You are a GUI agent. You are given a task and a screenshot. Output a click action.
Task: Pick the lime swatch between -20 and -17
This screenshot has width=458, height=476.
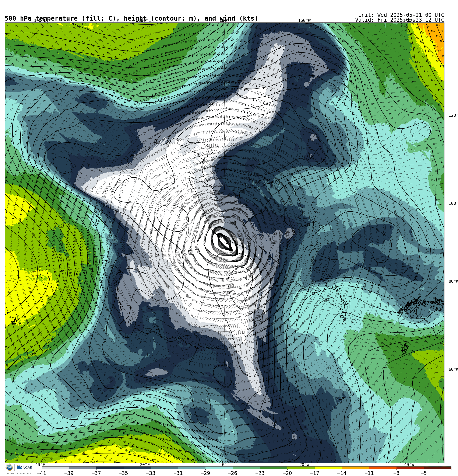[301, 468]
